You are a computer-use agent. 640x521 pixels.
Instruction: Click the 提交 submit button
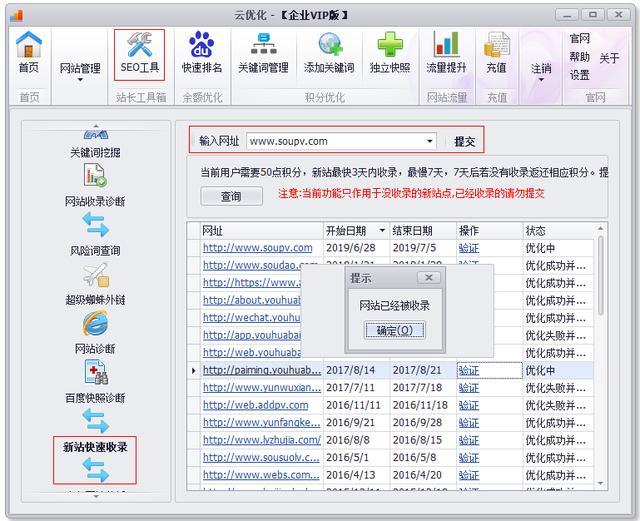pos(464,142)
